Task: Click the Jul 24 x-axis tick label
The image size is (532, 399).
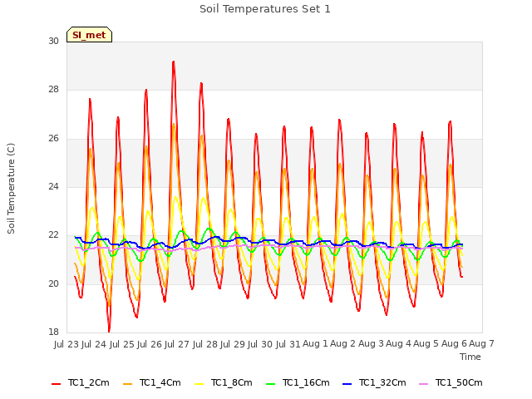Action: pyautogui.click(x=94, y=344)
